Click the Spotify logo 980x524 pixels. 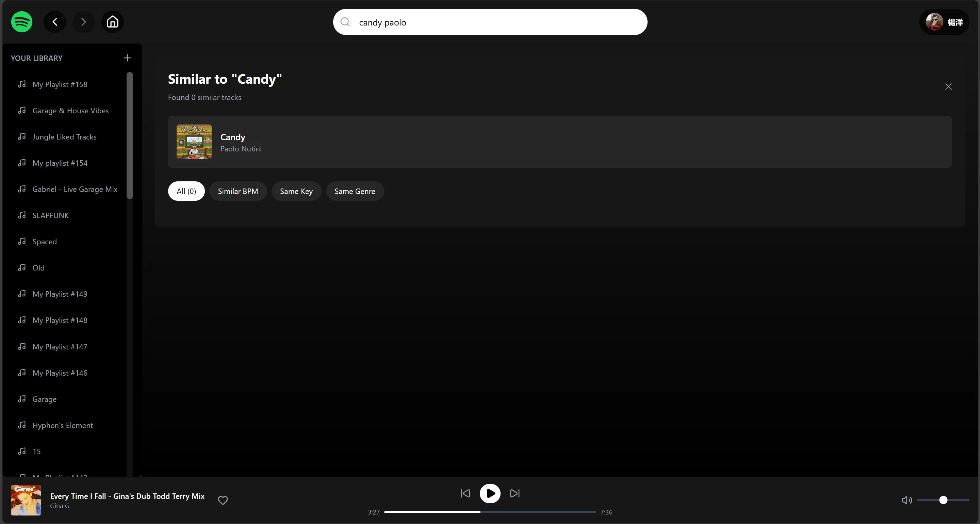[x=22, y=22]
